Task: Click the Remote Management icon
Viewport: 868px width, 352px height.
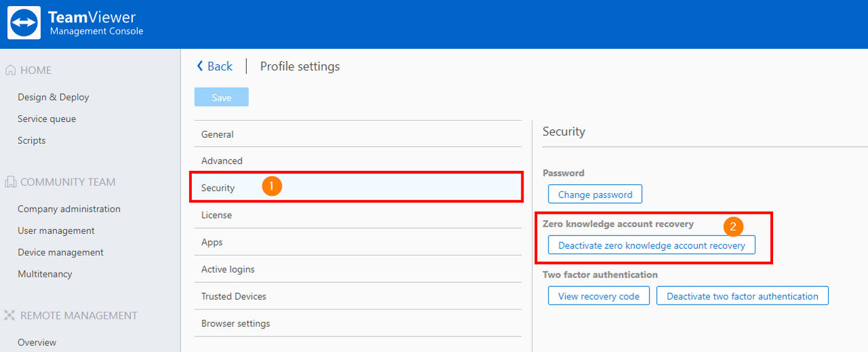Action: click(10, 315)
